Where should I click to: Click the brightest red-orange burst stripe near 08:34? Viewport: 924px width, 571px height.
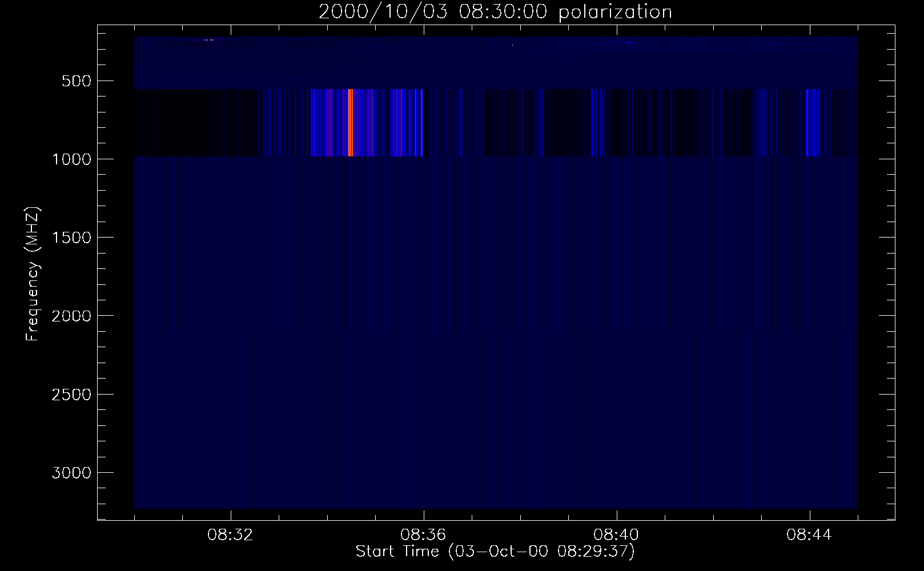351,123
